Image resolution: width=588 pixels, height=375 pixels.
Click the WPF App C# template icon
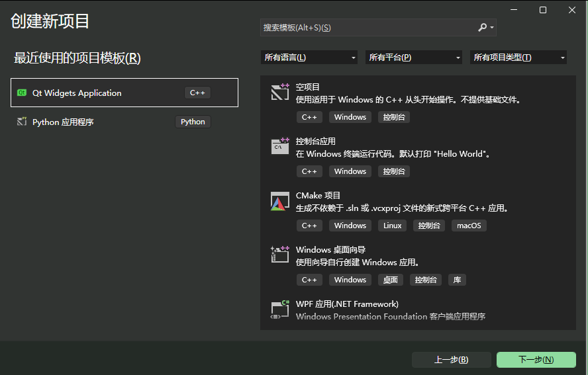[280, 309]
